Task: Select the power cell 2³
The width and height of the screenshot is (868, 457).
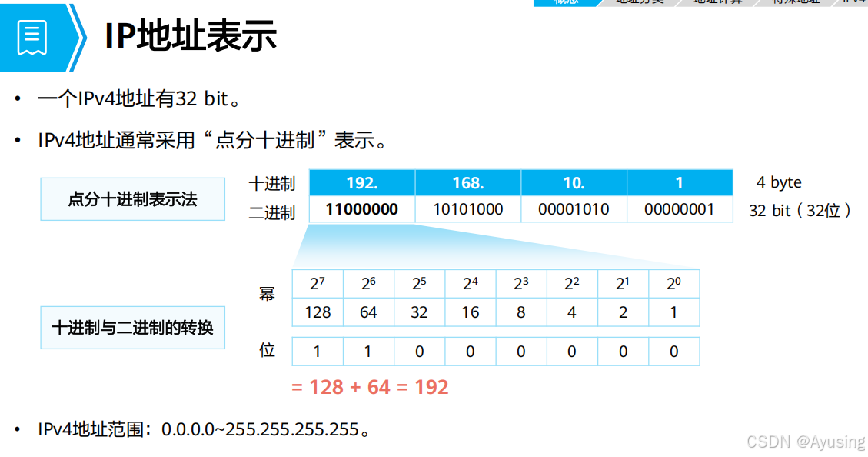Action: coord(521,284)
